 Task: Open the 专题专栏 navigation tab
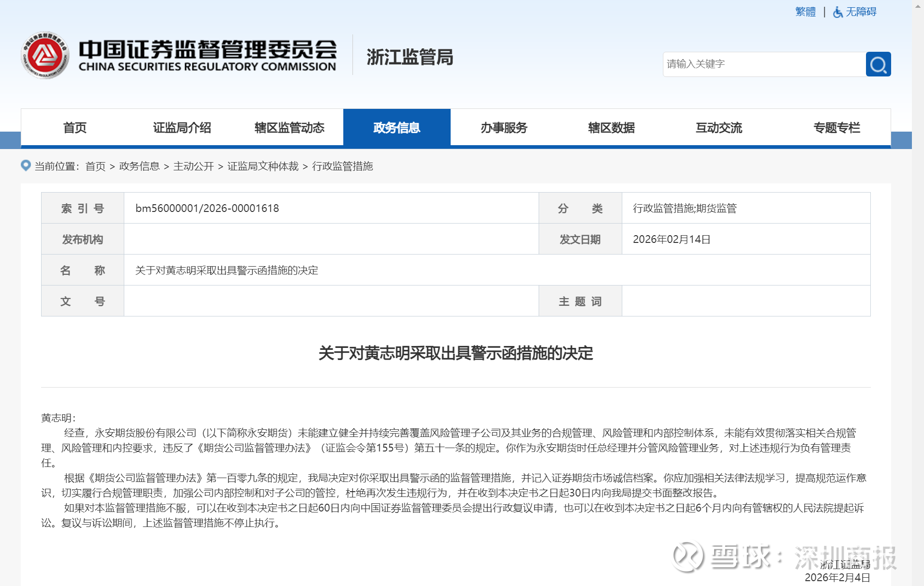point(836,128)
